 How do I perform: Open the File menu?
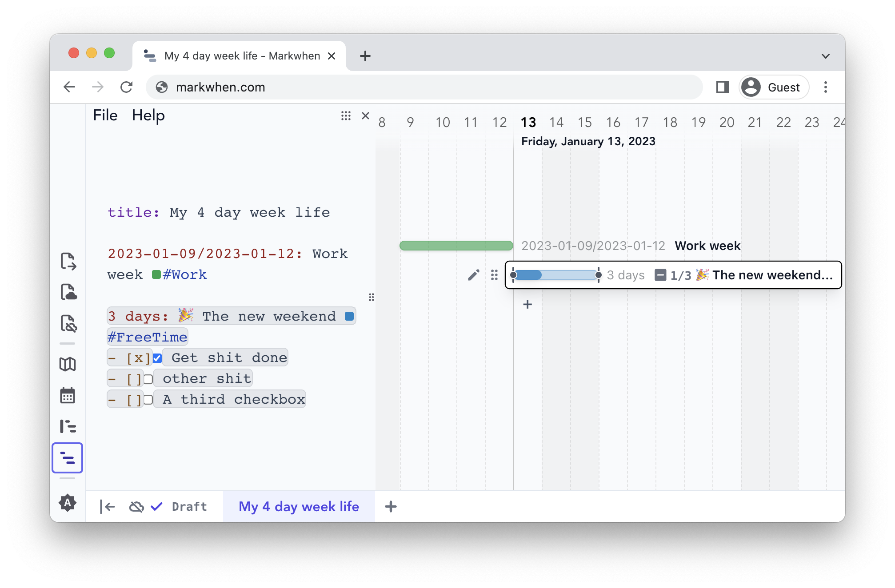click(105, 115)
